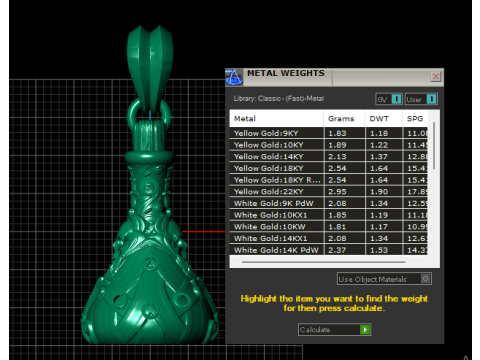
Task: Select the Yellow Gold:18KY R... row
Action: click(x=328, y=180)
